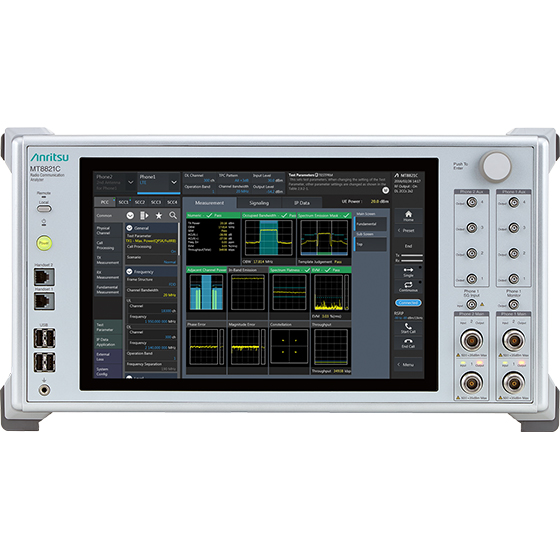Click the blue Connected status button

click(x=408, y=302)
